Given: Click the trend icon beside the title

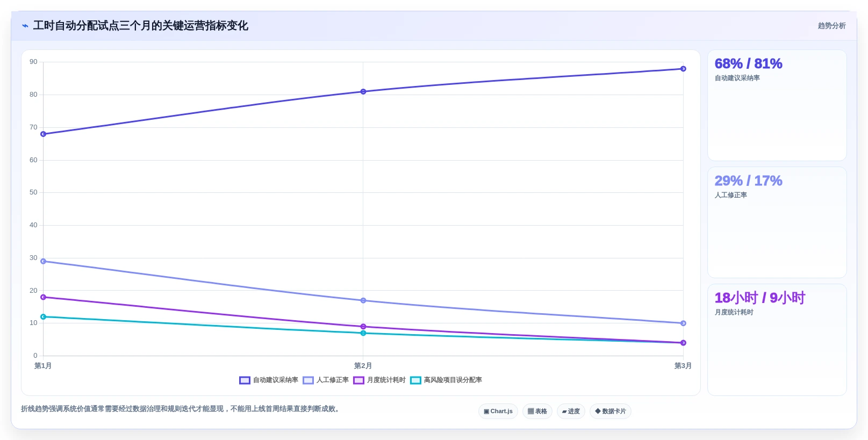Looking at the screenshot, I should click(25, 26).
